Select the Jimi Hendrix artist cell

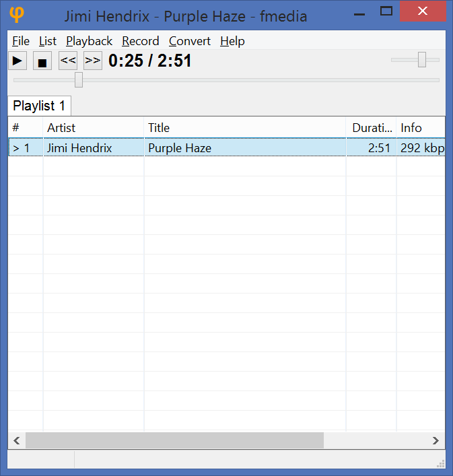pyautogui.click(x=94, y=148)
